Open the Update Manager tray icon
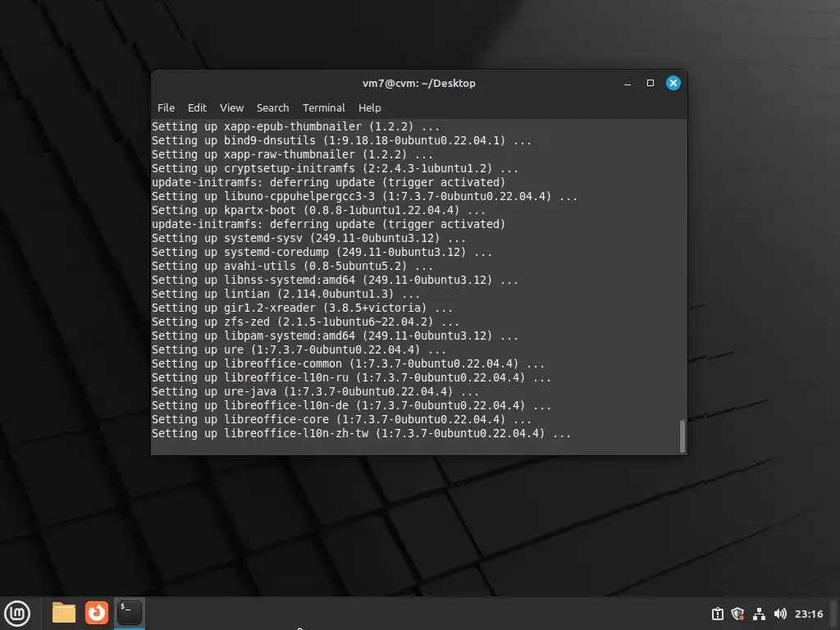Screen dimensions: 840x630 (x=718, y=614)
